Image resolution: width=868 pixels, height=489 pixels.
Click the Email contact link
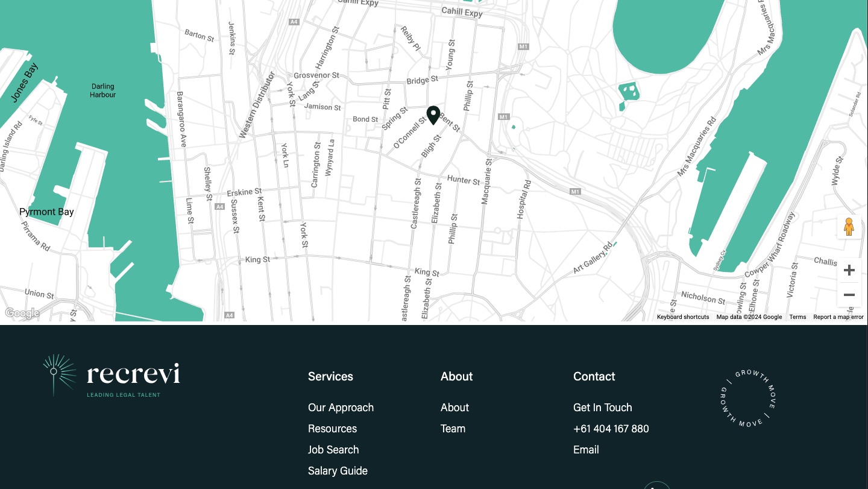[x=586, y=450]
